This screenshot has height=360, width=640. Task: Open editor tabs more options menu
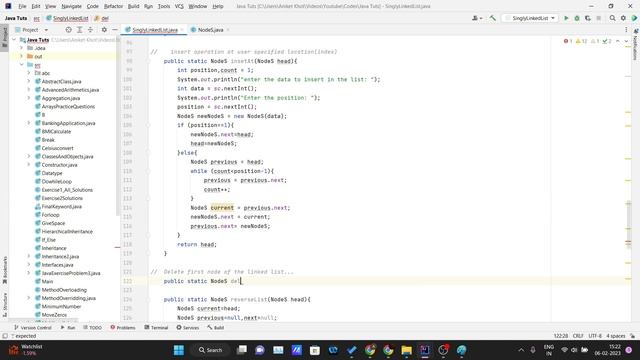[x=626, y=30]
